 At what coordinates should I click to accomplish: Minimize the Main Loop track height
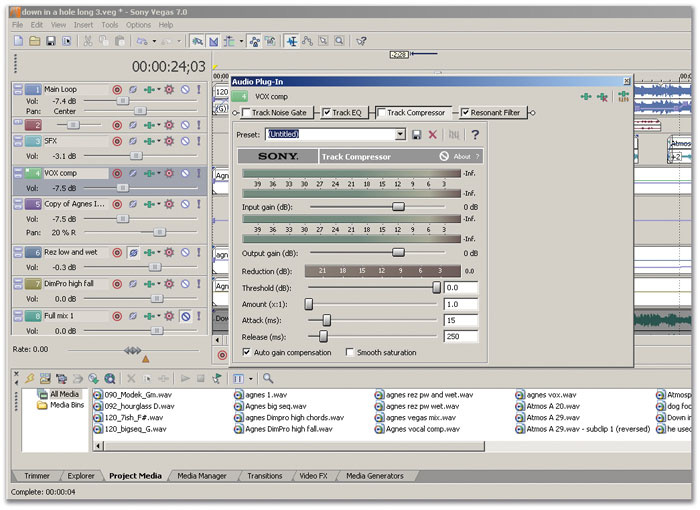tap(17, 86)
